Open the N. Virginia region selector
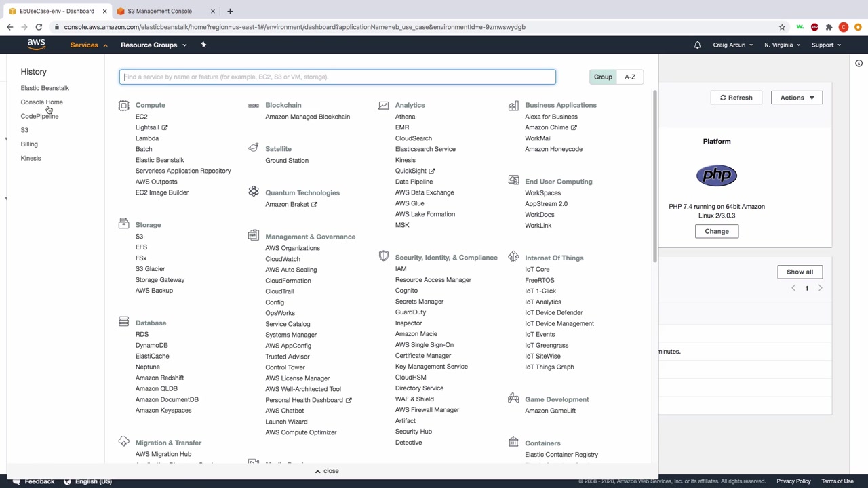Viewport: 868px width, 488px height. pos(782,45)
